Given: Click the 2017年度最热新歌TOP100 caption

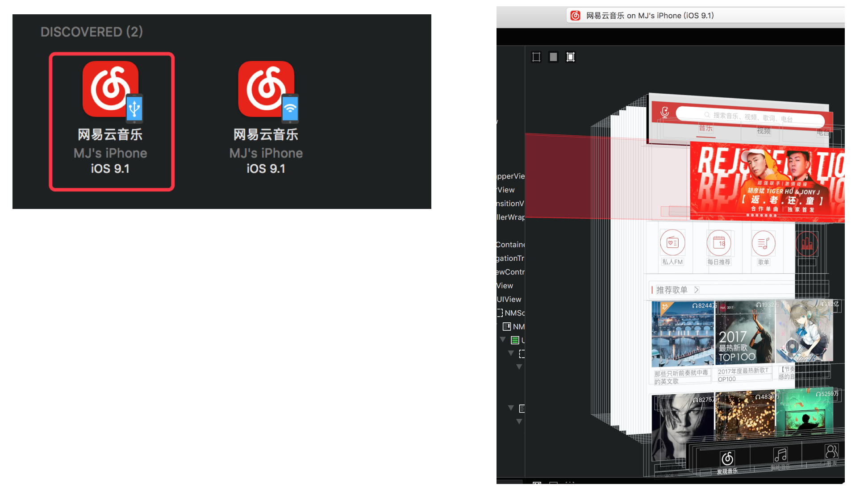Looking at the screenshot, I should click(x=743, y=375).
